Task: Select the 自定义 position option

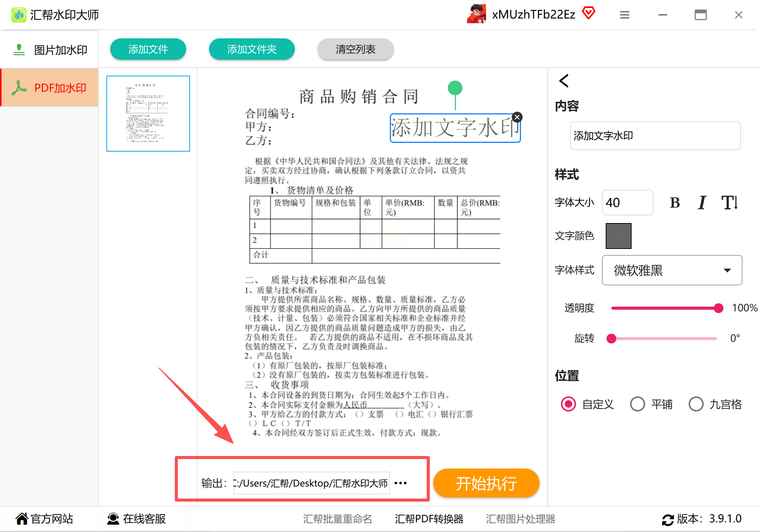Action: click(568, 404)
